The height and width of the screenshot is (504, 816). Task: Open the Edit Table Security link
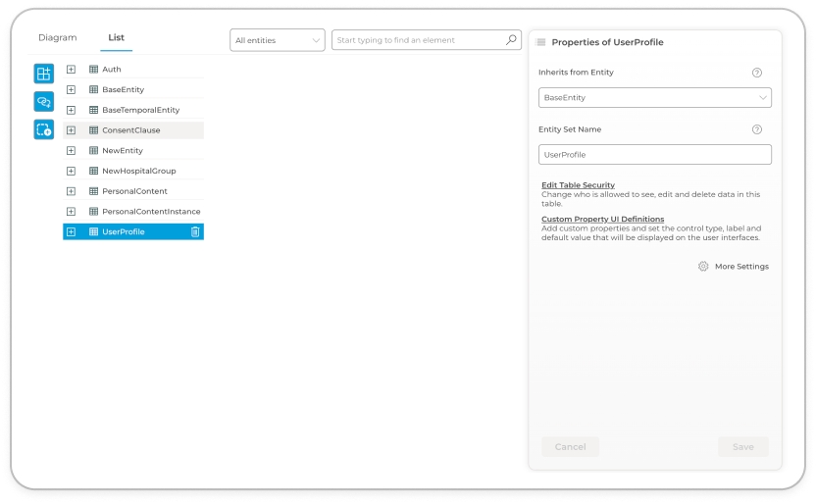tap(578, 185)
